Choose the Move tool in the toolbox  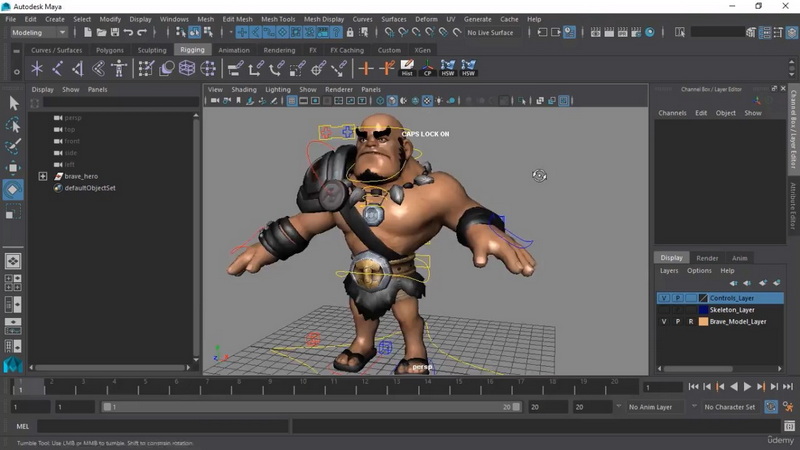pyautogui.click(x=13, y=168)
